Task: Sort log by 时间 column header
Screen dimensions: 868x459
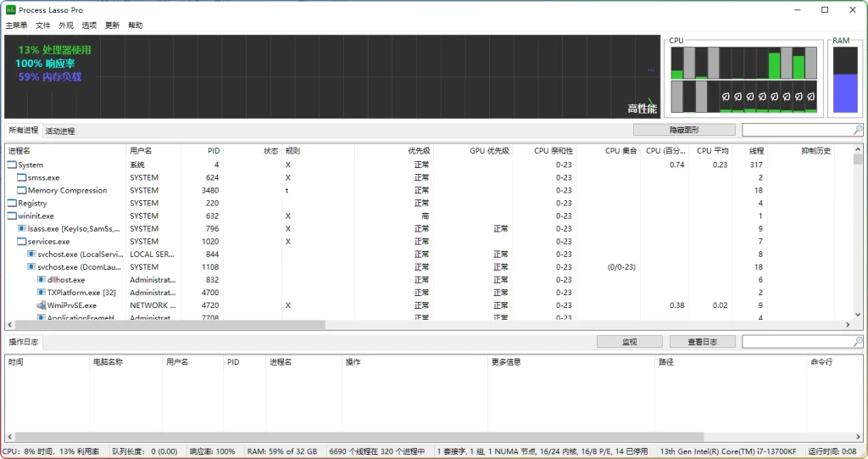Action: [x=47, y=362]
